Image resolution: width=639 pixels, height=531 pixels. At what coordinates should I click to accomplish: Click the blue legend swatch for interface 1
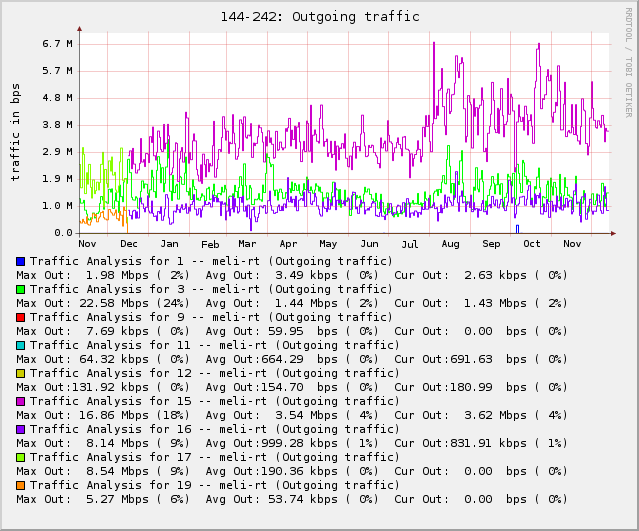tap(20, 261)
